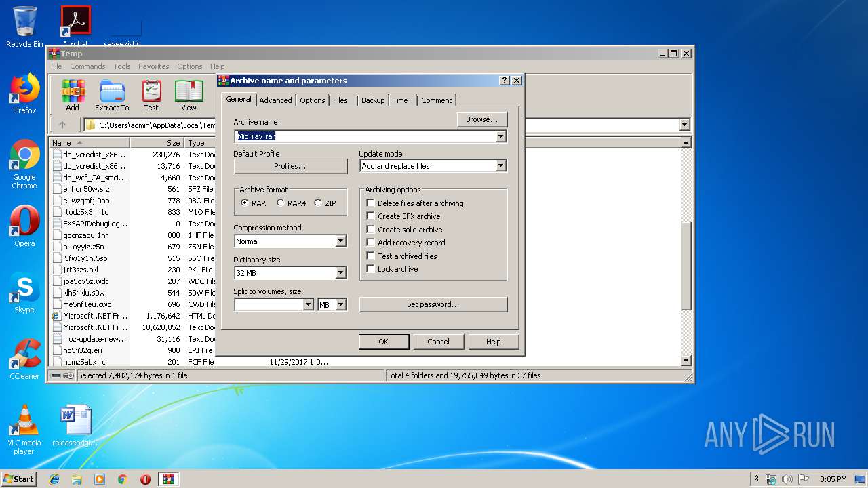
Task: Click the volume icon in system tray
Action: point(787,479)
